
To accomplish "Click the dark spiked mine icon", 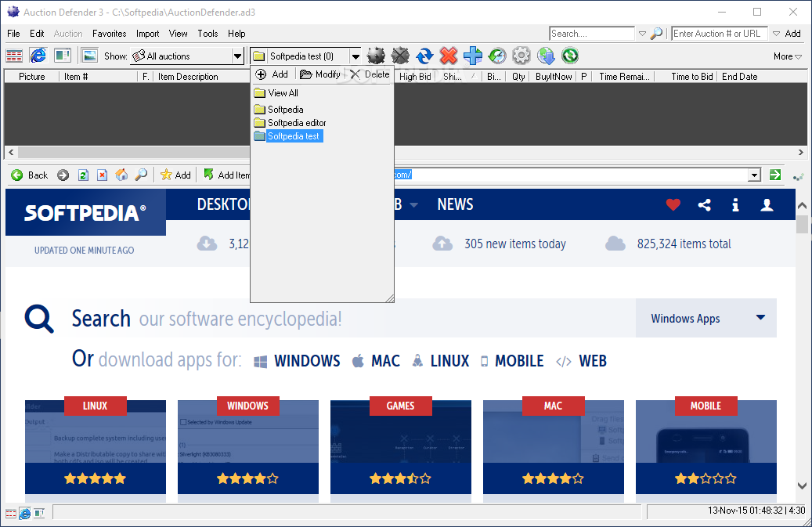I will tap(376, 56).
